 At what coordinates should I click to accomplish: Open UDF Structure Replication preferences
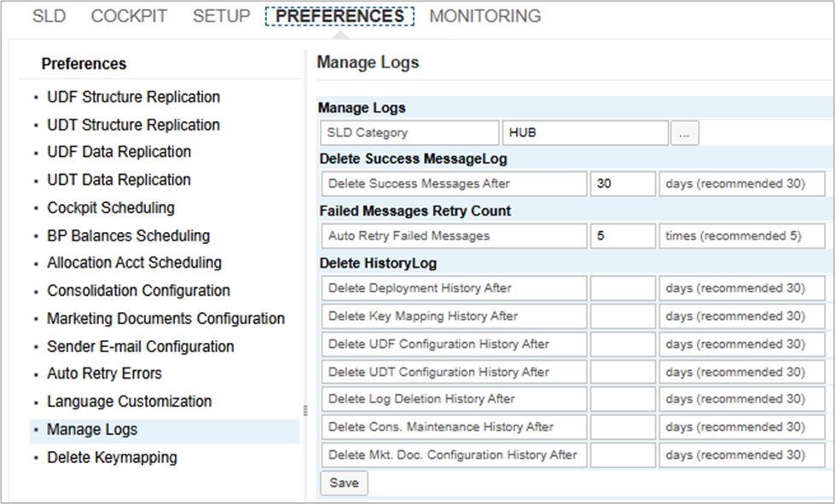(x=133, y=97)
